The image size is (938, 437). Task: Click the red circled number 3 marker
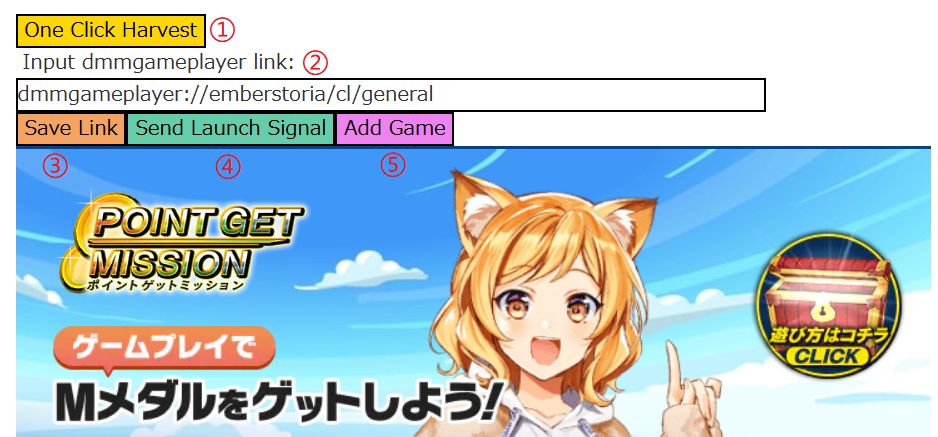55,166
